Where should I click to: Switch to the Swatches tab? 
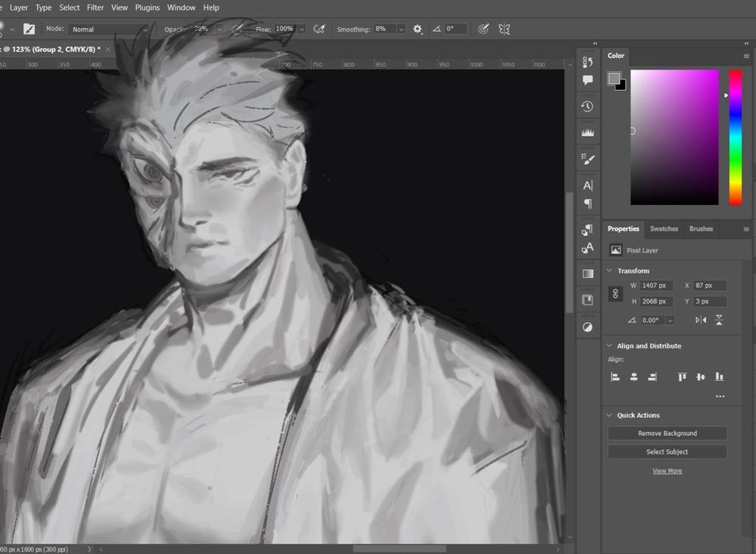[664, 229]
